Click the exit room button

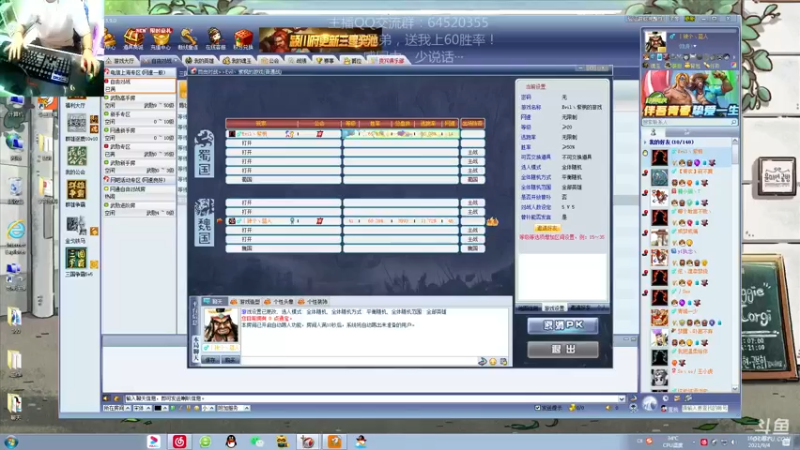(x=563, y=349)
